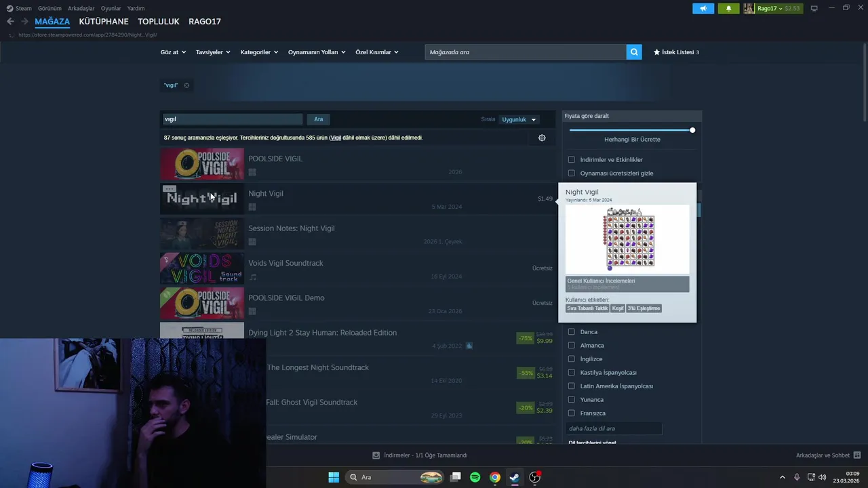Expand the Özel Kısımlar dropdown

pyautogui.click(x=377, y=52)
